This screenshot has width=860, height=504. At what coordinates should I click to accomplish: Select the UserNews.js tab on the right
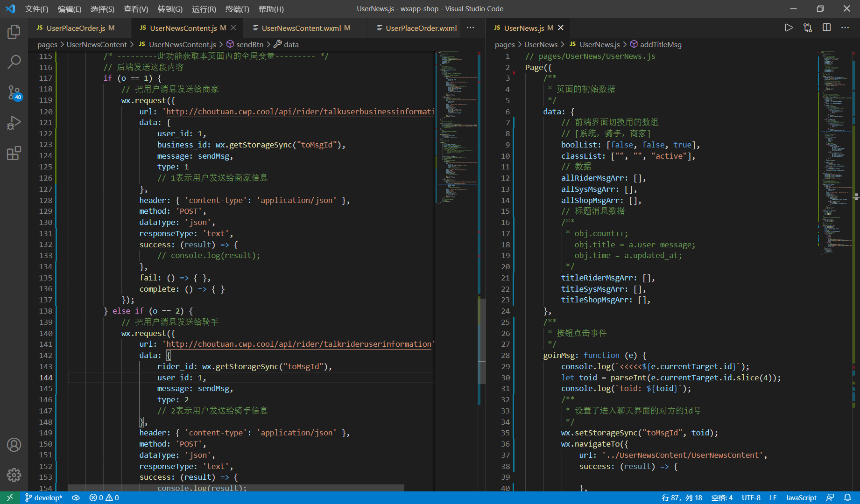(528, 28)
